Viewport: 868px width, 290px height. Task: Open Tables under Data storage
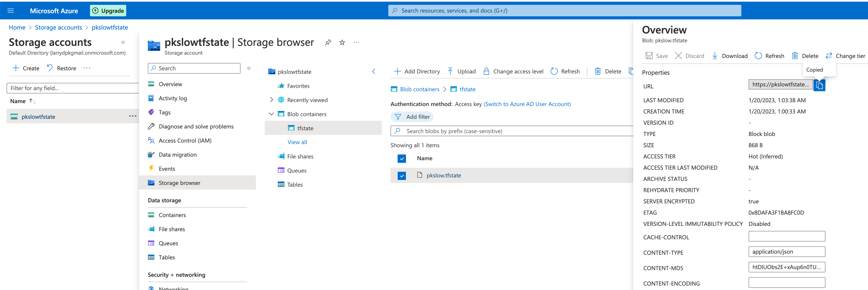coord(166,257)
